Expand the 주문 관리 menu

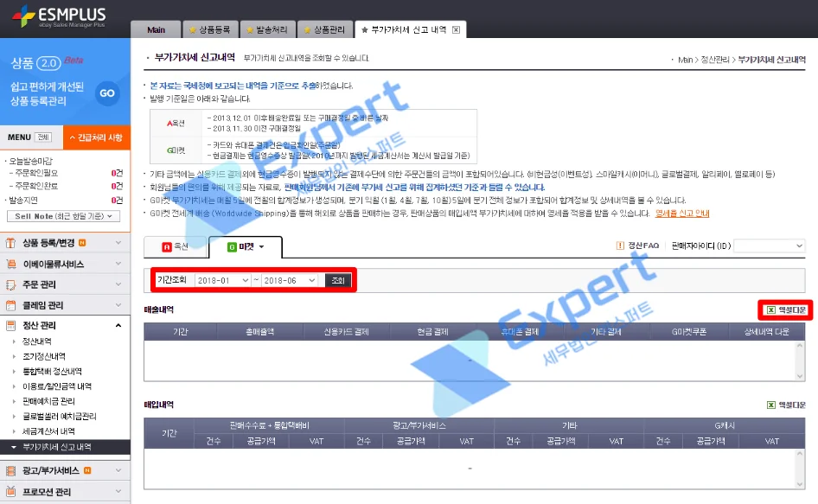(65, 284)
